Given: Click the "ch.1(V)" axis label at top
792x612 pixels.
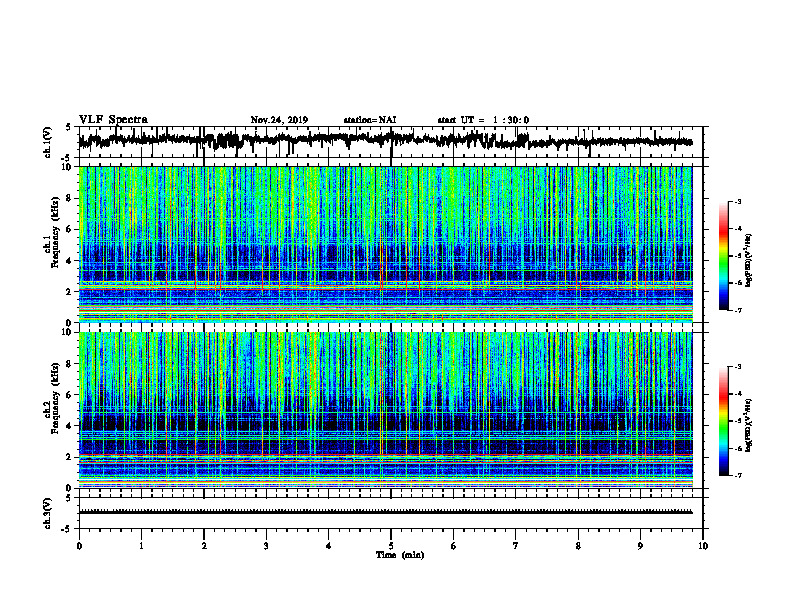Looking at the screenshot, I should (48, 142).
